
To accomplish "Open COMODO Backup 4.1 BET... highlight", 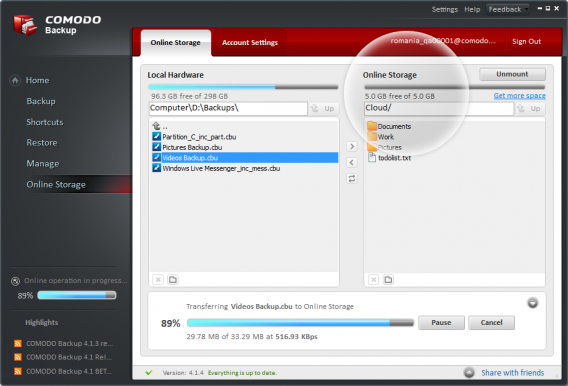I will pyautogui.click(x=69, y=371).
